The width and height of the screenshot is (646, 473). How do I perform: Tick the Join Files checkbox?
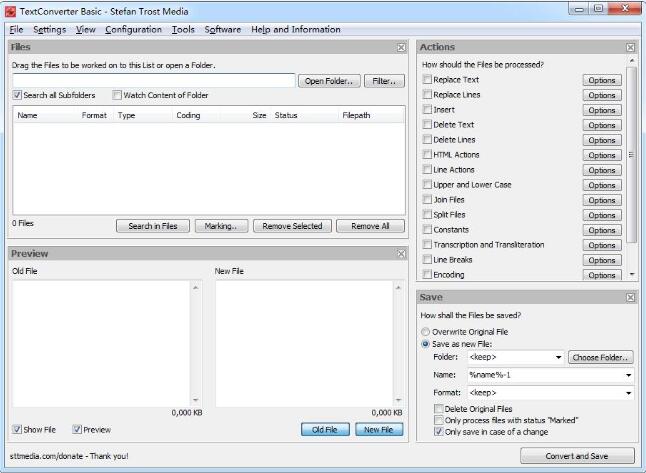coord(427,199)
